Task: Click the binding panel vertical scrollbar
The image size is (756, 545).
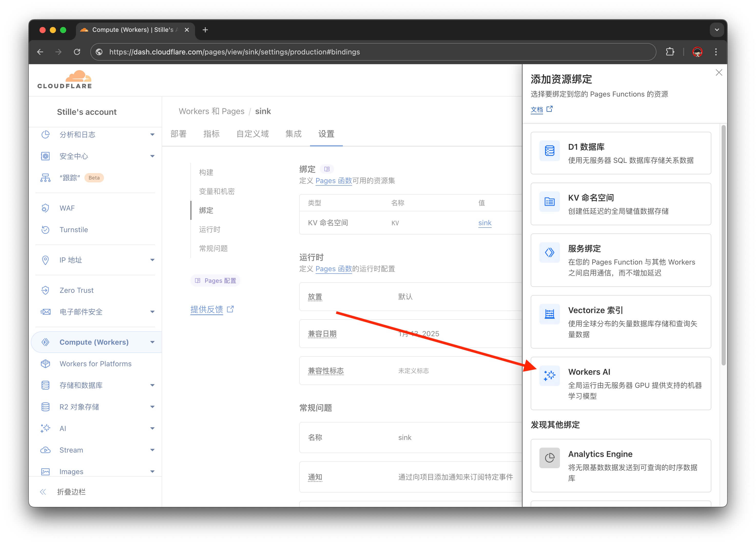Action: point(723,245)
